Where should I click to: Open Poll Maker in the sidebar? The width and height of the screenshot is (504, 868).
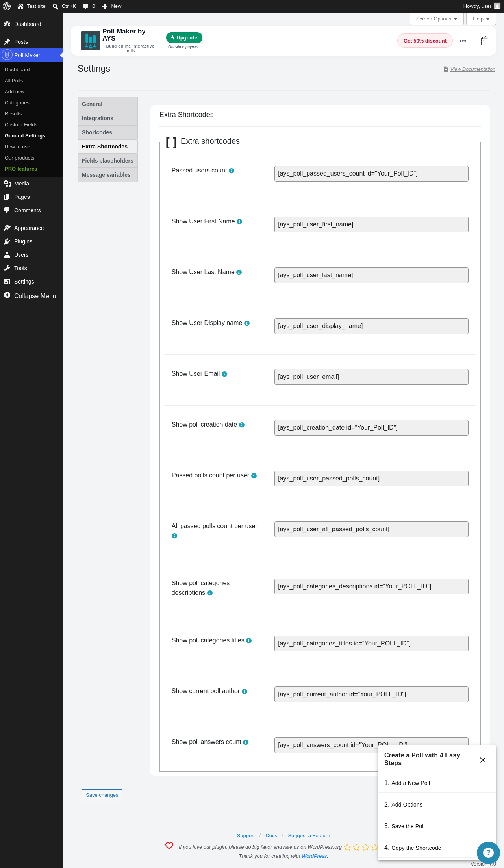(31, 55)
